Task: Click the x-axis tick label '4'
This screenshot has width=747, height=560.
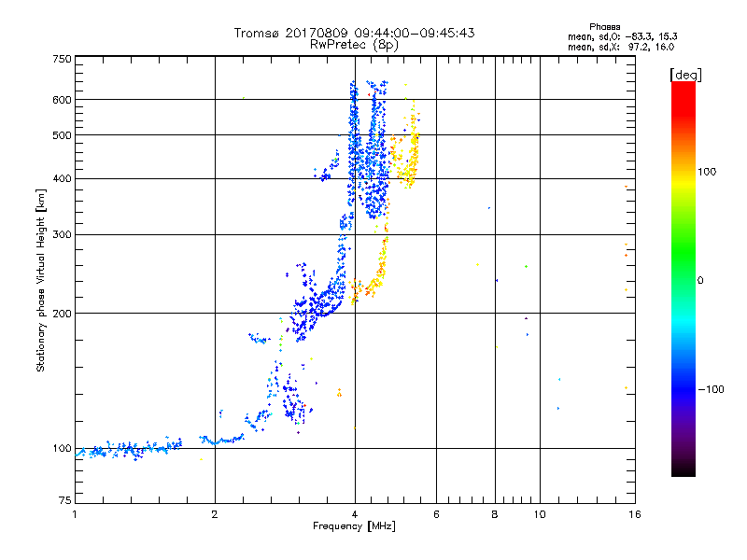Action: coord(355,514)
